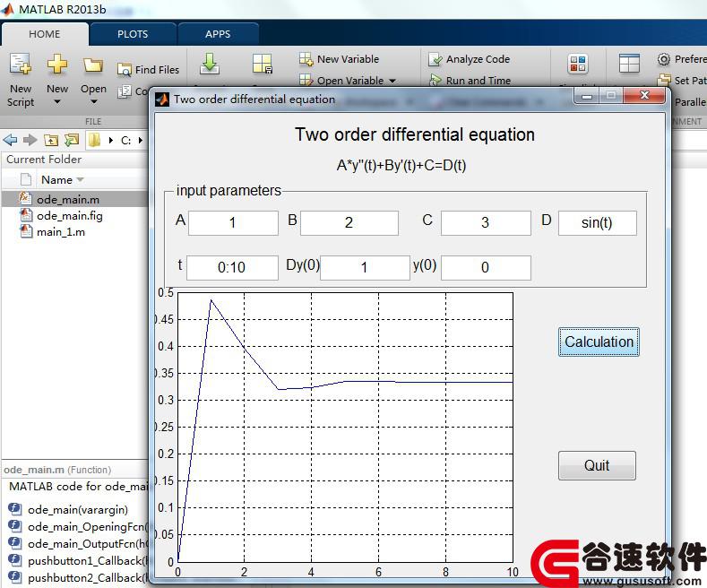Switch to the APPS tab
This screenshot has width=707, height=588.
pos(218,34)
